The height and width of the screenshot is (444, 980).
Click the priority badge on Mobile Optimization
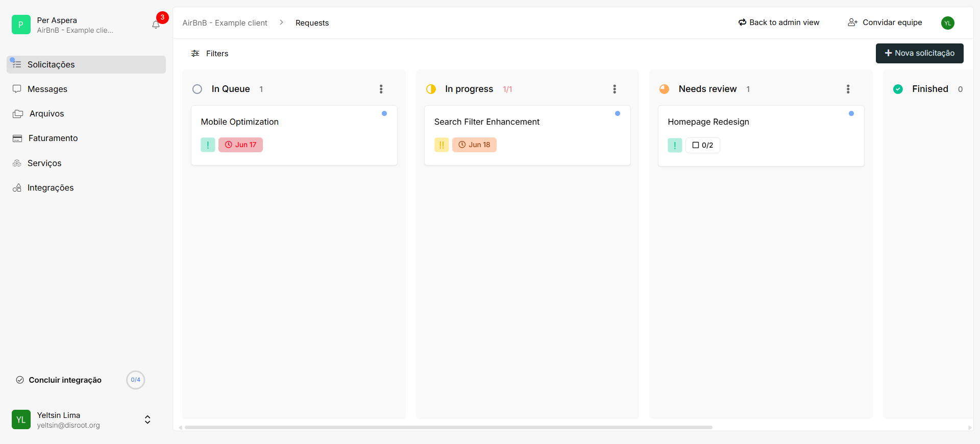pos(208,145)
